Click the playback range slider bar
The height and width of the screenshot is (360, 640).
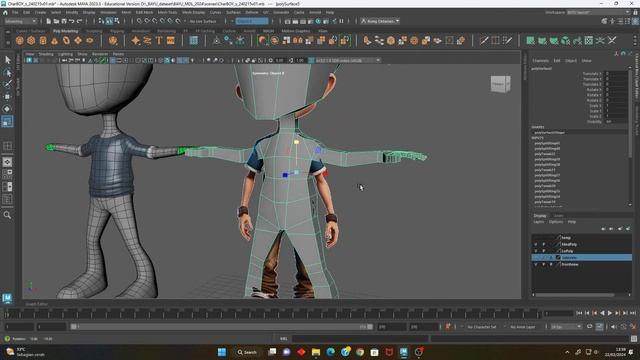(222, 327)
